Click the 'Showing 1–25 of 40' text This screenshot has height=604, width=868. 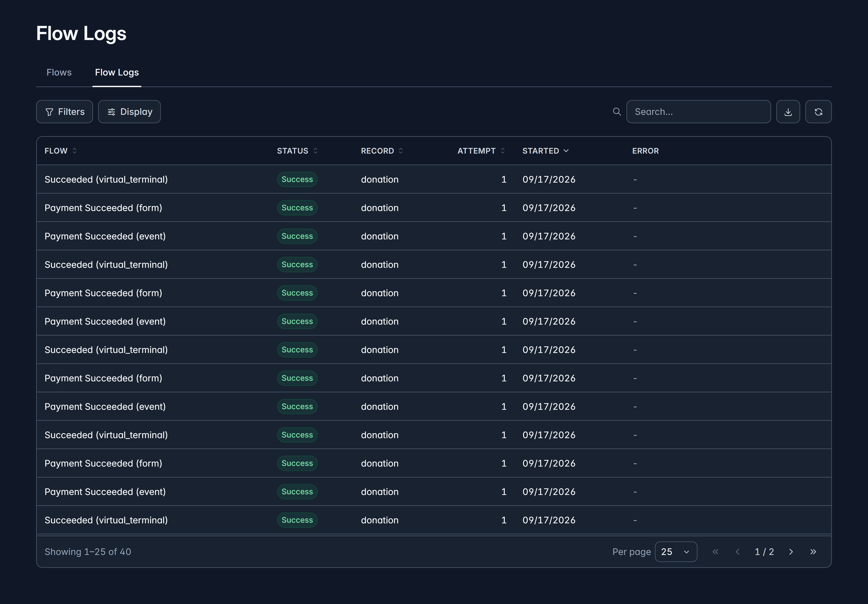click(88, 552)
